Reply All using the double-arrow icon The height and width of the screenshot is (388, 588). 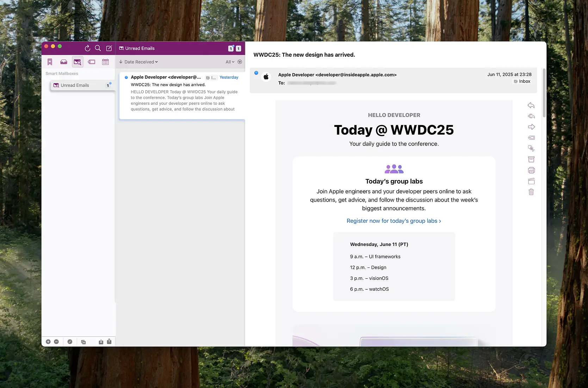point(531,116)
